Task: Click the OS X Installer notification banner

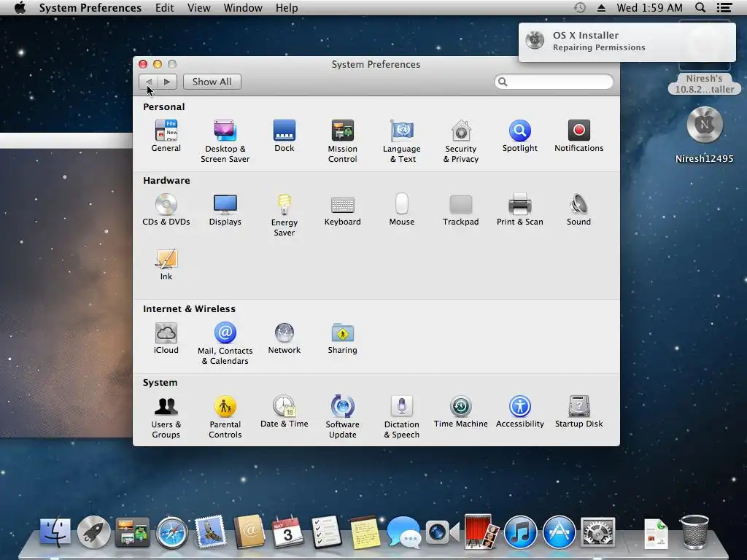Action: coord(627,42)
